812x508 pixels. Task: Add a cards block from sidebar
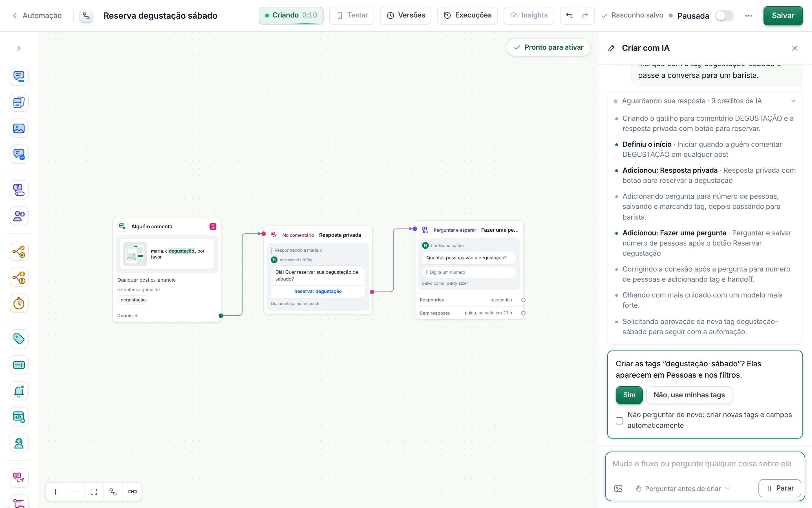click(19, 102)
